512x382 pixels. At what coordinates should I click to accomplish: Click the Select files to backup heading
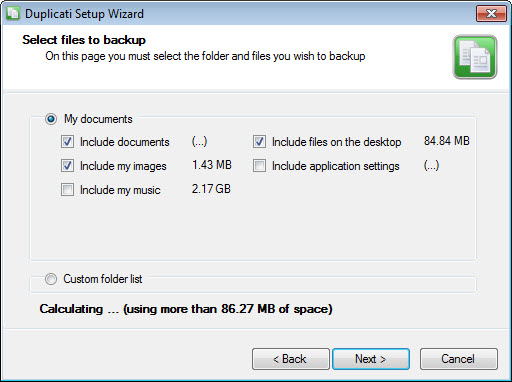pyautogui.click(x=84, y=40)
